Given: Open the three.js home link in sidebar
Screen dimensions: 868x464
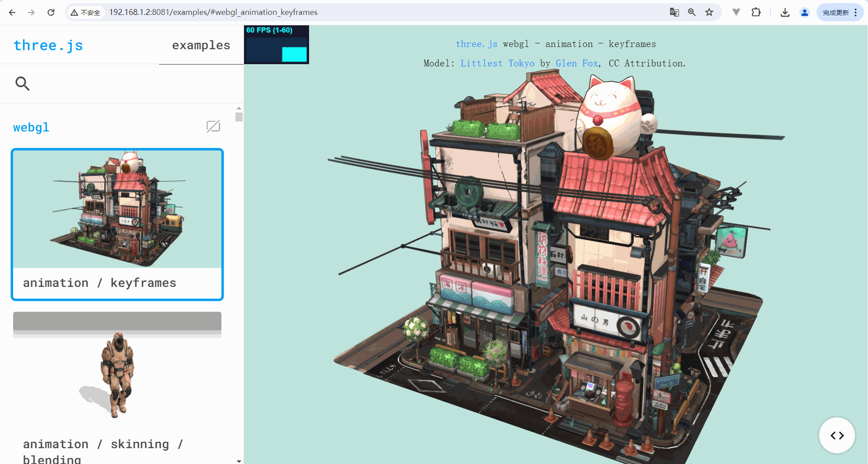Looking at the screenshot, I should pyautogui.click(x=48, y=45).
